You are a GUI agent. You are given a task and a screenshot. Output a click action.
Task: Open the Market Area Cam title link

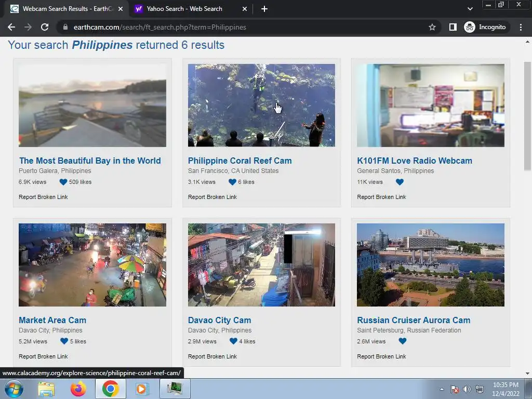(52, 320)
